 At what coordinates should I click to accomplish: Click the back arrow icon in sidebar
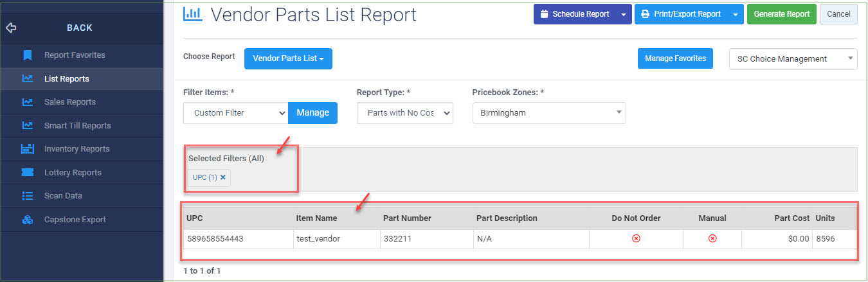coord(11,28)
